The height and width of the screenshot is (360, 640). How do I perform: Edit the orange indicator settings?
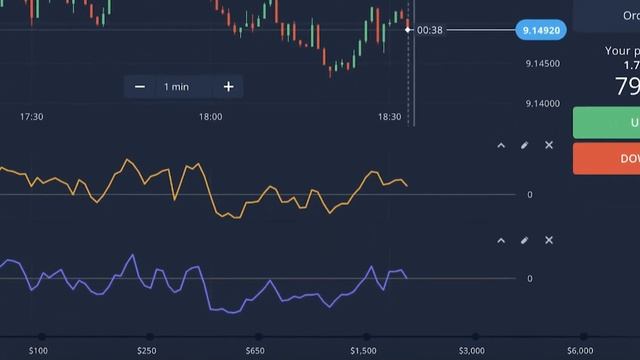coord(524,145)
